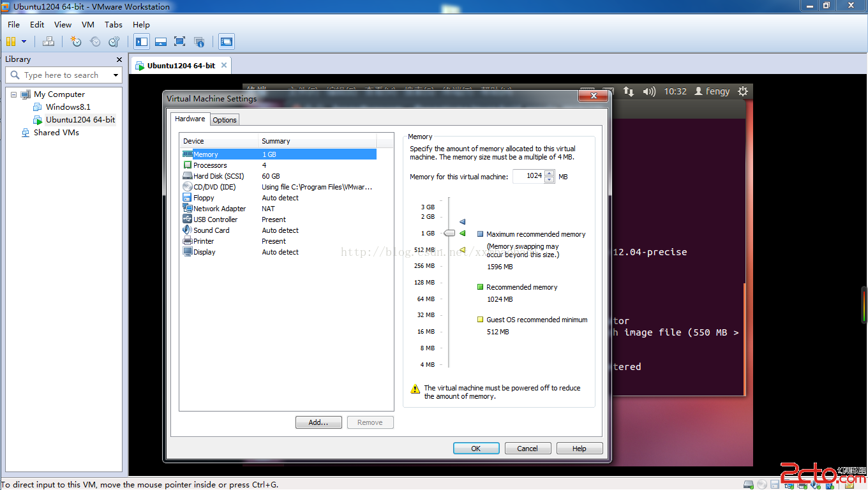Select the Hard Disk (SCSI) device
Screen dimensions: 868x490
coord(279,176)
